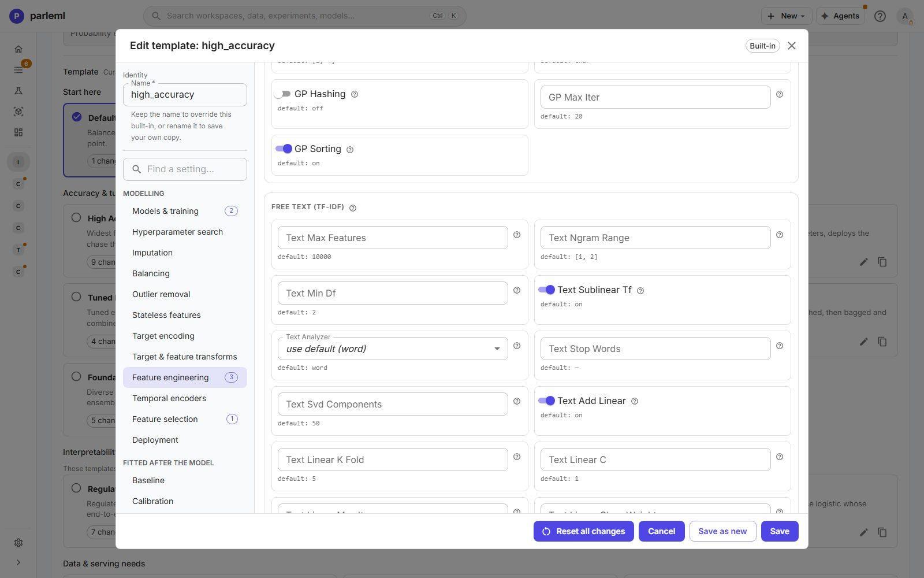Open the list icon with badge 6
The height and width of the screenshot is (578, 924).
tap(18, 70)
